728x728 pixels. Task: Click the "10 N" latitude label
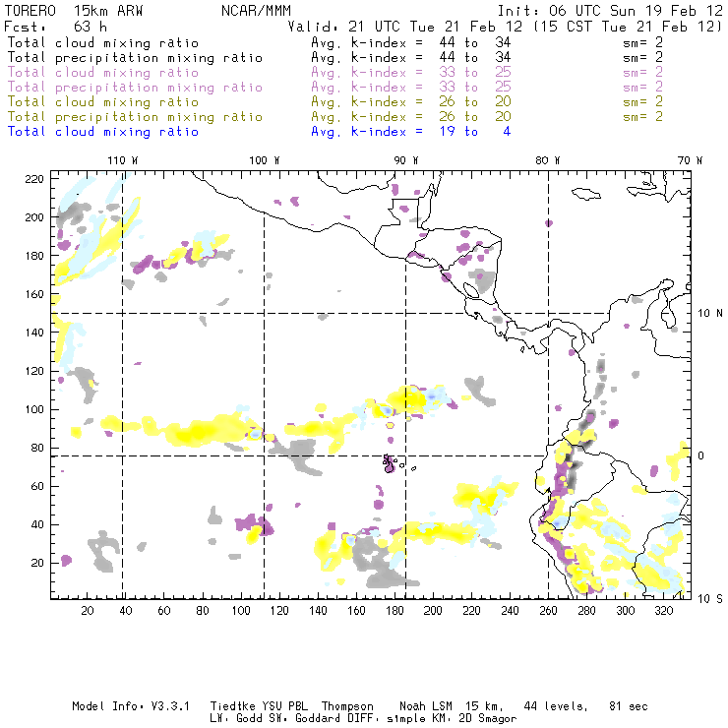click(x=710, y=314)
